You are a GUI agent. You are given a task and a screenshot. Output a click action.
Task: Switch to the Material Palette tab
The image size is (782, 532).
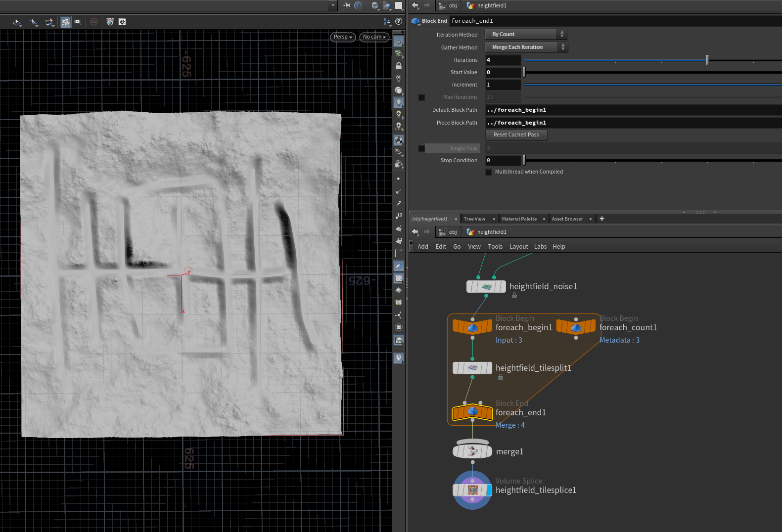[x=519, y=219]
